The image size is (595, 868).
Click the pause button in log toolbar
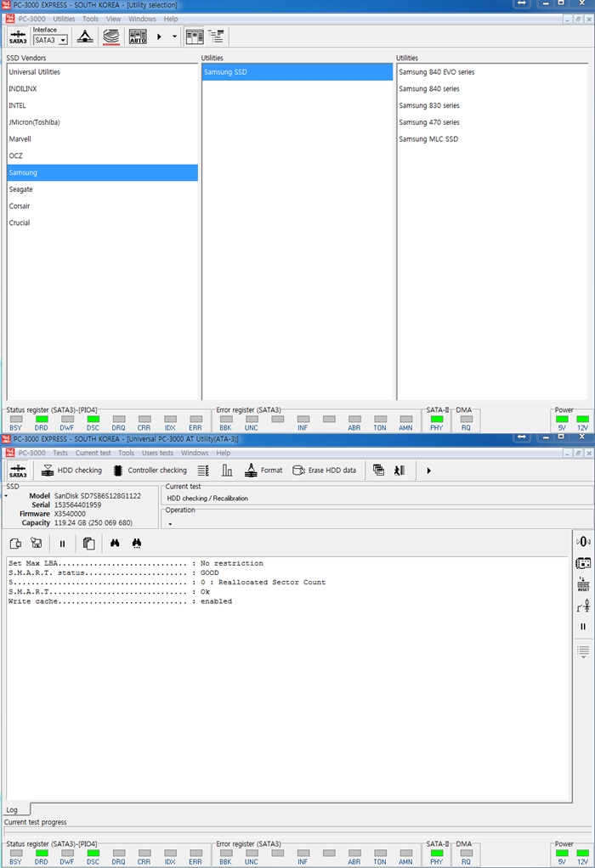click(x=62, y=544)
